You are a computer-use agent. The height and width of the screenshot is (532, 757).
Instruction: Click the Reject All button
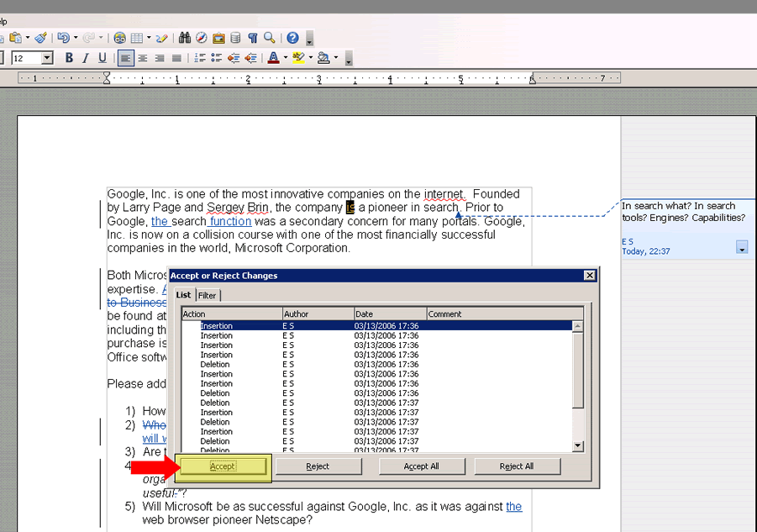[x=517, y=466]
